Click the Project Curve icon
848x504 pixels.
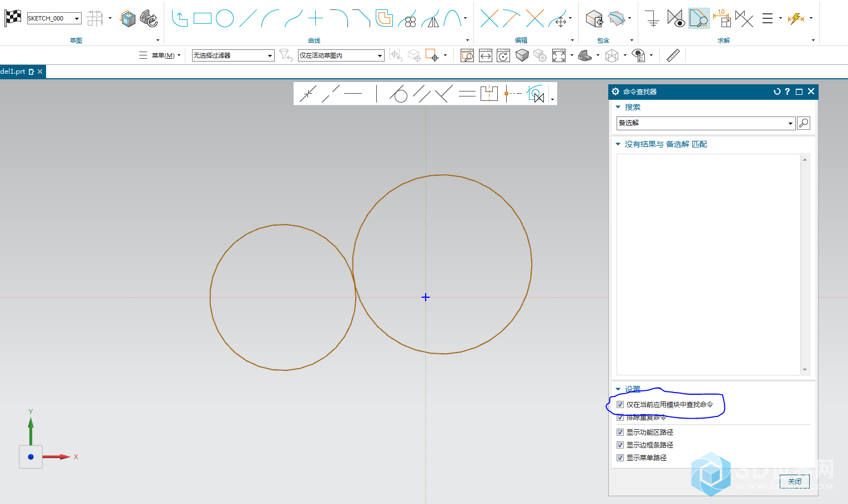[594, 19]
